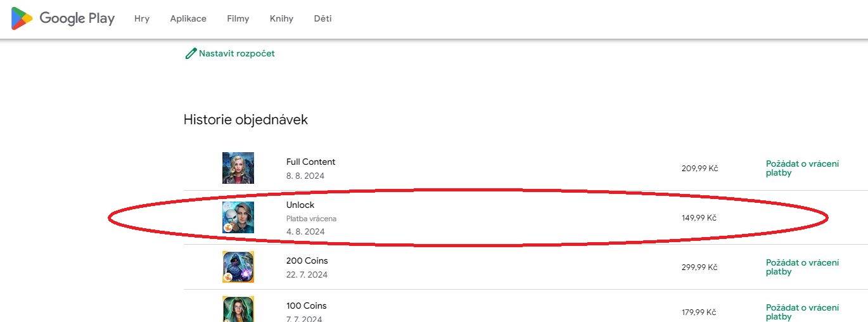Select the Knihy tab
The image size is (868, 322).
tap(281, 18)
